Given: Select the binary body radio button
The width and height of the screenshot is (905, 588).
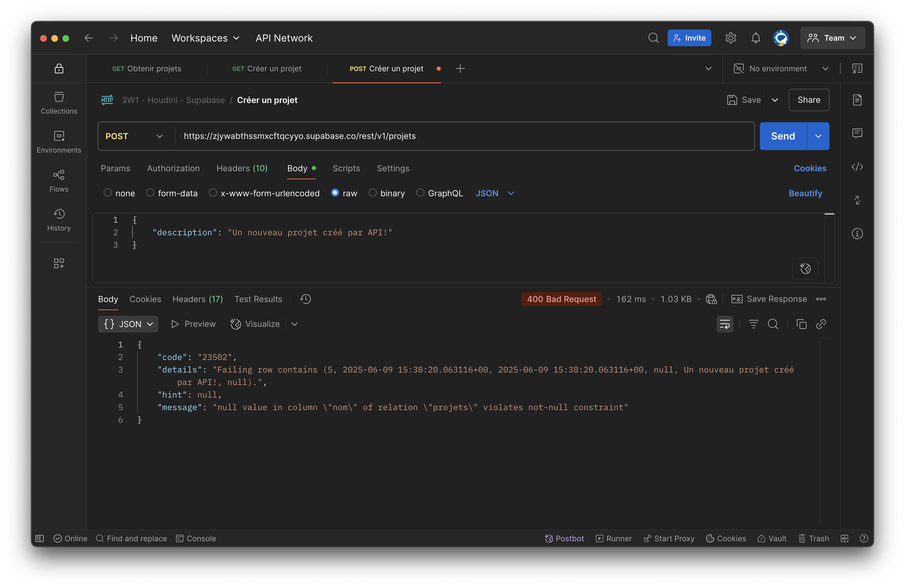Looking at the screenshot, I should click(373, 193).
